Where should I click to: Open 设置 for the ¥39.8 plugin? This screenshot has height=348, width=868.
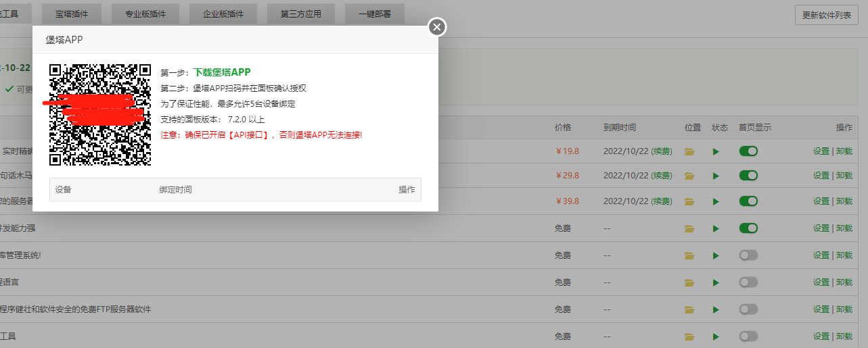tap(821, 201)
